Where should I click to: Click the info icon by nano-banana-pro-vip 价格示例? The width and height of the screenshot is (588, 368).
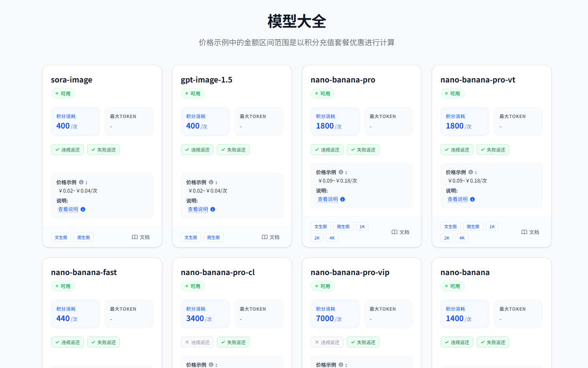pos(341,365)
